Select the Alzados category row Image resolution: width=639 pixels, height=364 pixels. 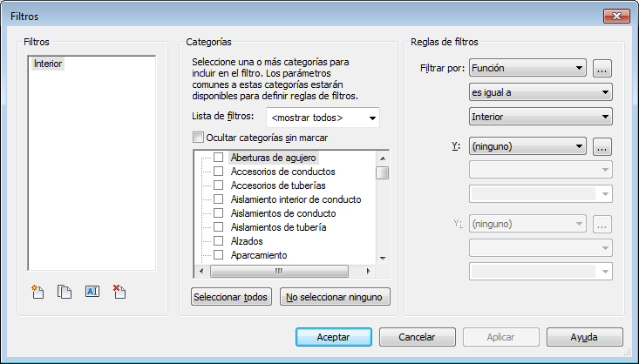[247, 241]
